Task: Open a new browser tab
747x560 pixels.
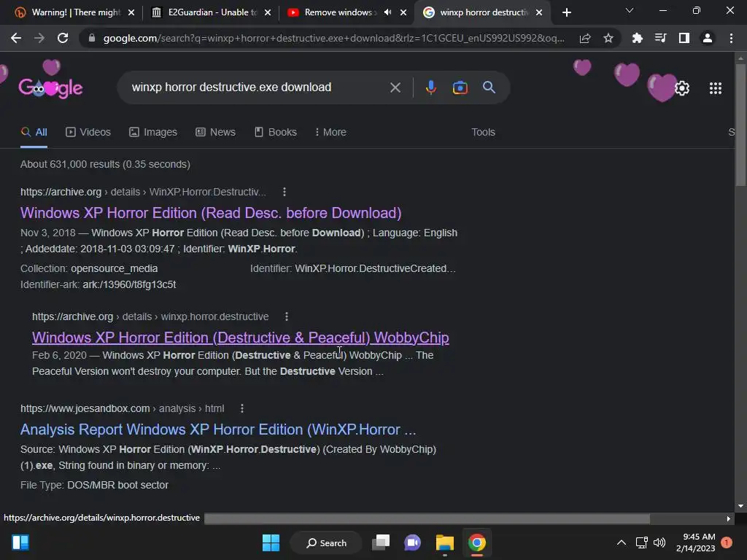Action: (566, 12)
